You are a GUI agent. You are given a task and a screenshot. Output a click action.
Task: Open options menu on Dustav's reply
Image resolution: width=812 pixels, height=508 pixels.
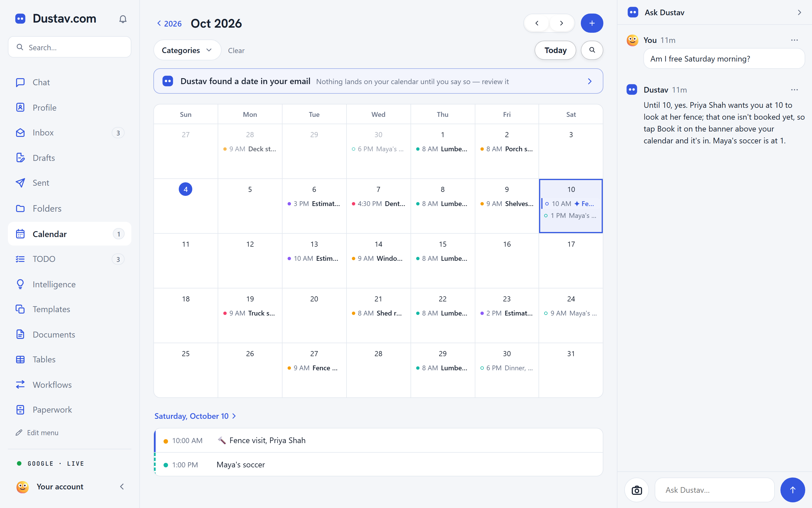coord(794,90)
